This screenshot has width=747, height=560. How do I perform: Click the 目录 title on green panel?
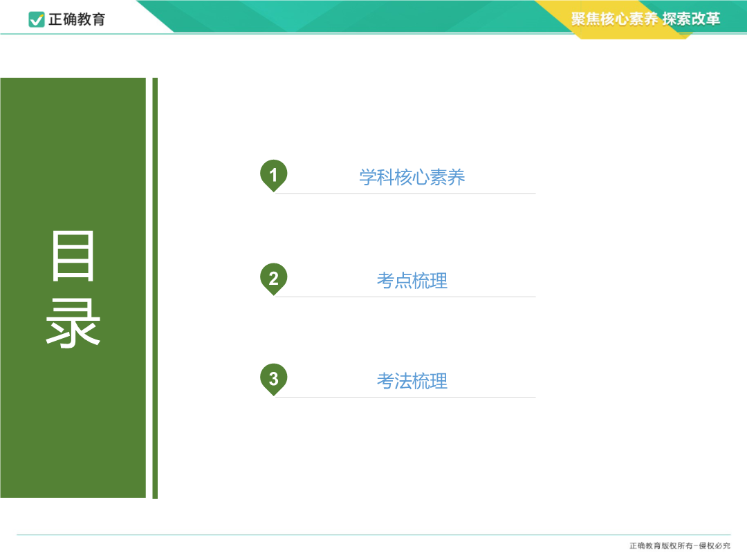pyautogui.click(x=73, y=288)
